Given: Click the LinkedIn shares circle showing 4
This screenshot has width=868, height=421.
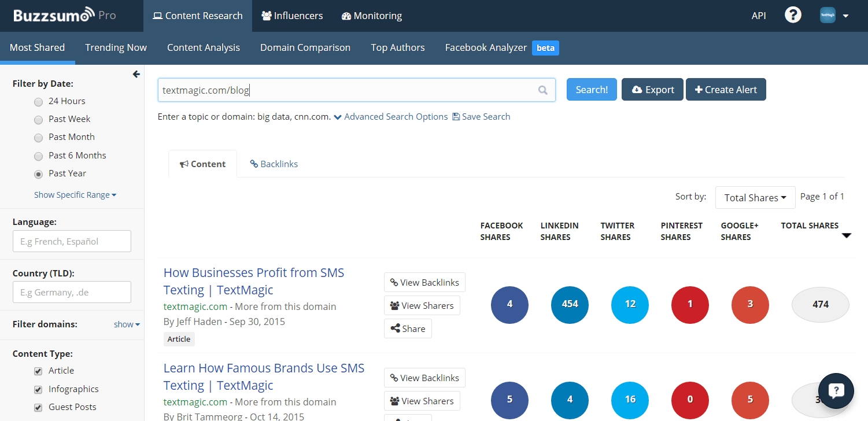Looking at the screenshot, I should tap(570, 400).
